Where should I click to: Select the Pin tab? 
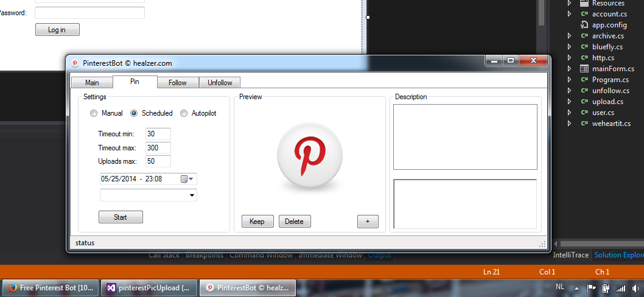(x=135, y=82)
